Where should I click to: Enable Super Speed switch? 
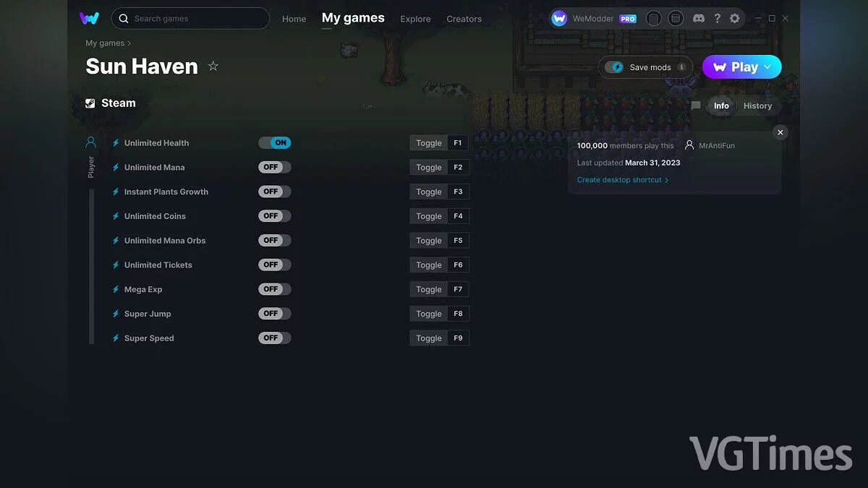[275, 338]
